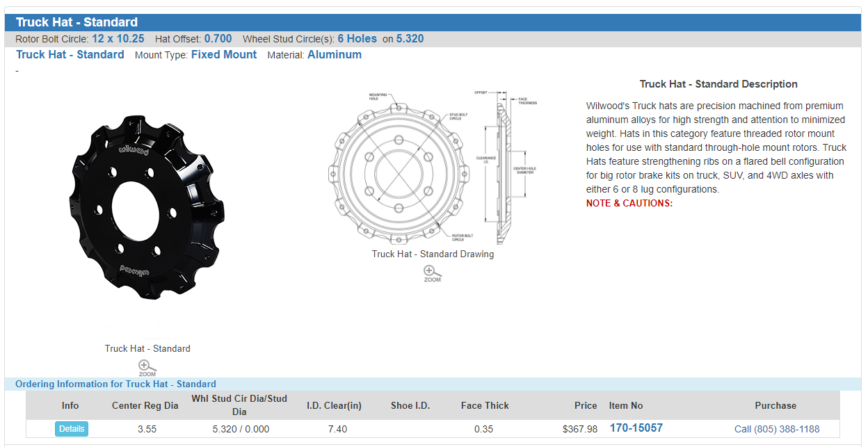
Task: Click the Item No column header
Action: 626,405
